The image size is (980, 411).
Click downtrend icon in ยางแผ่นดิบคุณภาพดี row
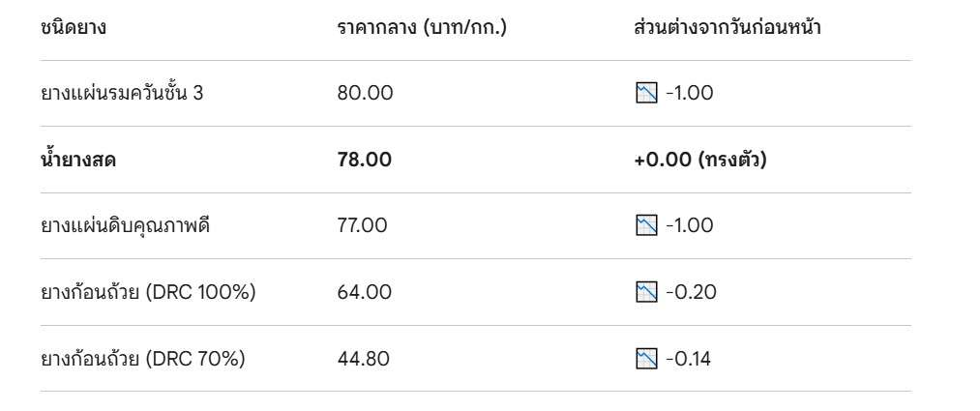tap(645, 226)
